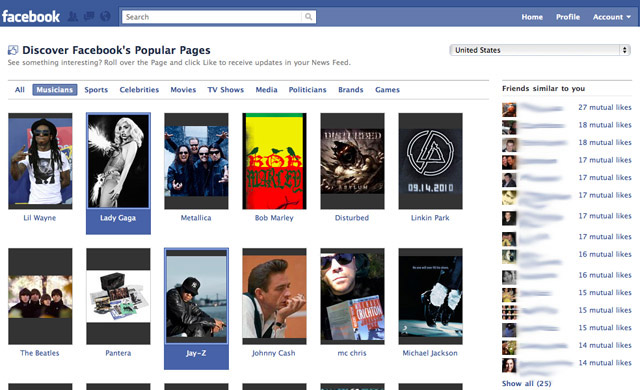
Task: Switch to the Sports tab
Action: [96, 90]
